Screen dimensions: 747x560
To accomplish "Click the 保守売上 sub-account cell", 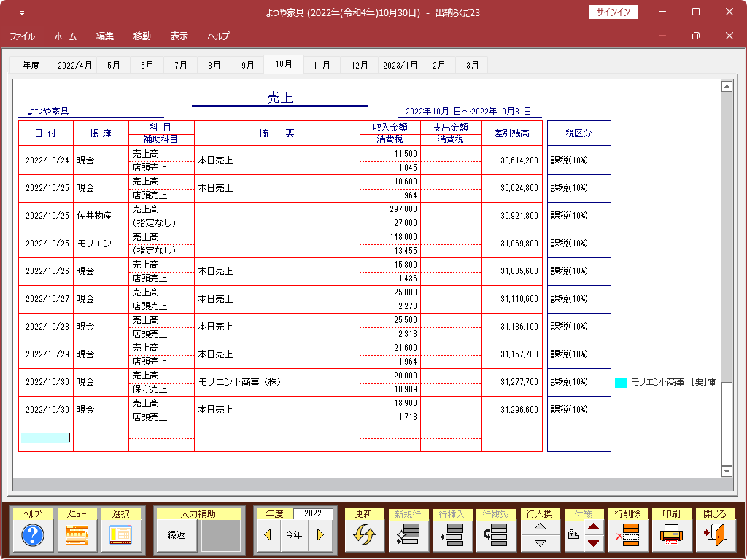I will coord(161,389).
